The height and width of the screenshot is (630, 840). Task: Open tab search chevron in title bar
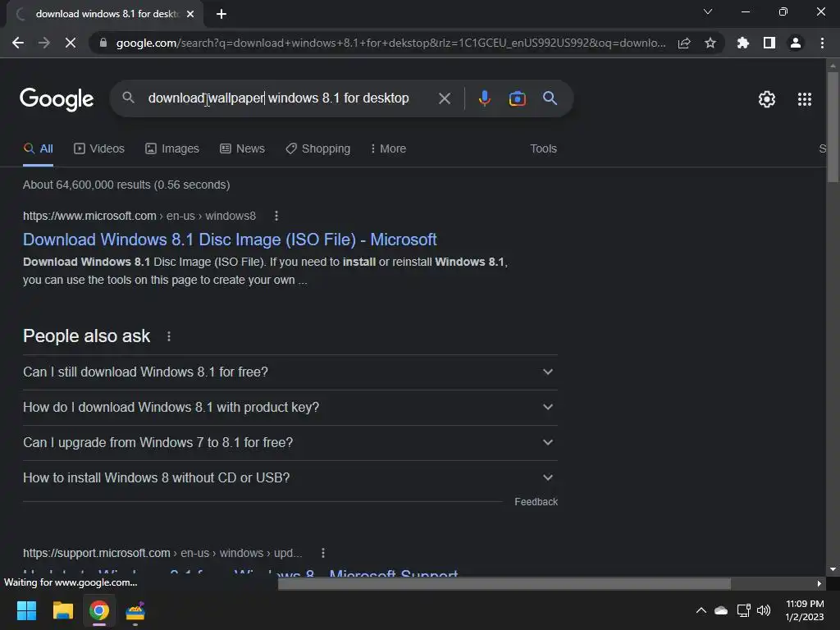click(x=708, y=11)
